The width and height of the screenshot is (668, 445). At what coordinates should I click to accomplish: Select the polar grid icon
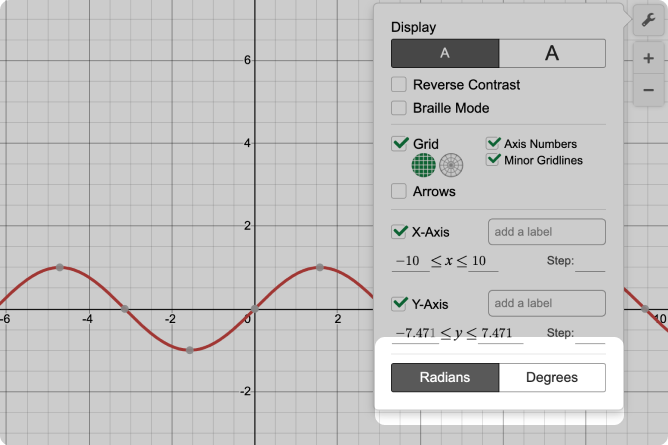pos(452,165)
